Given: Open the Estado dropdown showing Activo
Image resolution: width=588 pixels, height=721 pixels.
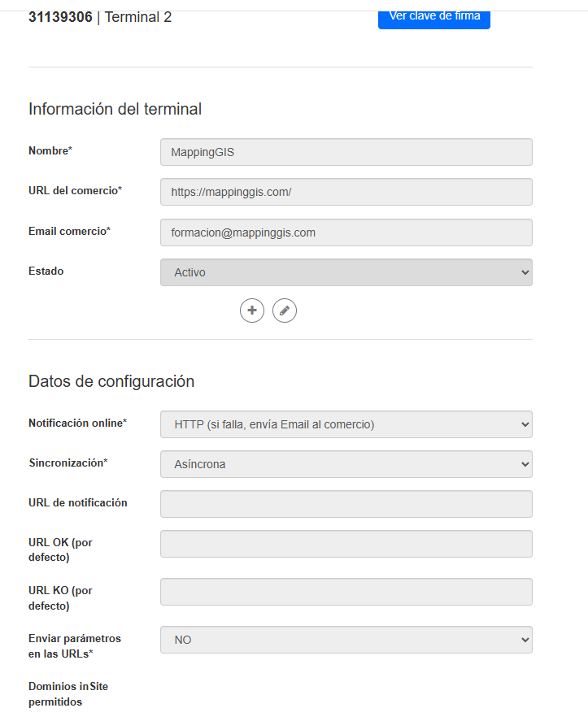Looking at the screenshot, I should 346,272.
